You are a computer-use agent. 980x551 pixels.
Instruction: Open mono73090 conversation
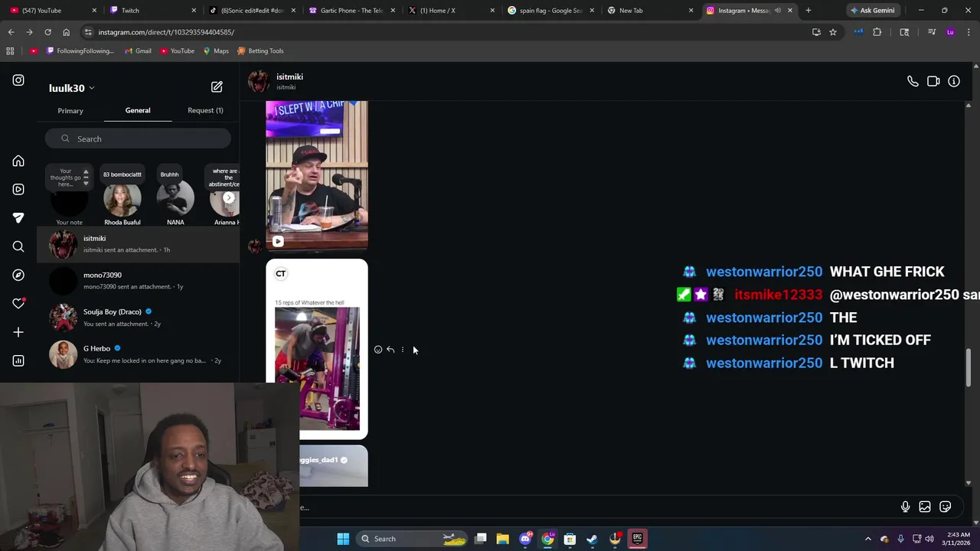pos(138,281)
